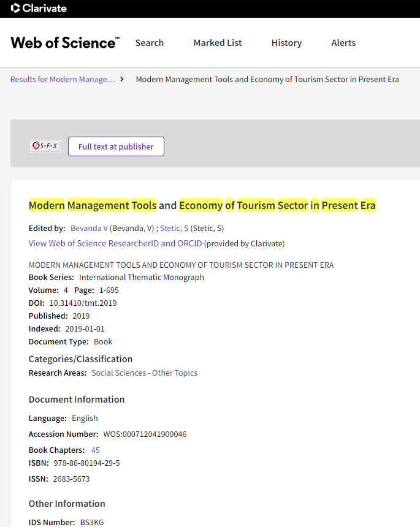Open the History page
Viewport: 420px width, 527px height.
pyautogui.click(x=286, y=43)
